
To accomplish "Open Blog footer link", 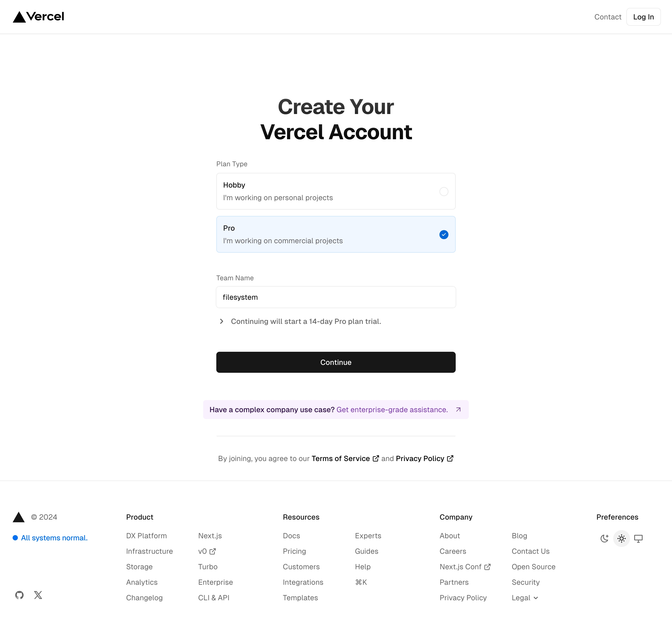I will 519,536.
